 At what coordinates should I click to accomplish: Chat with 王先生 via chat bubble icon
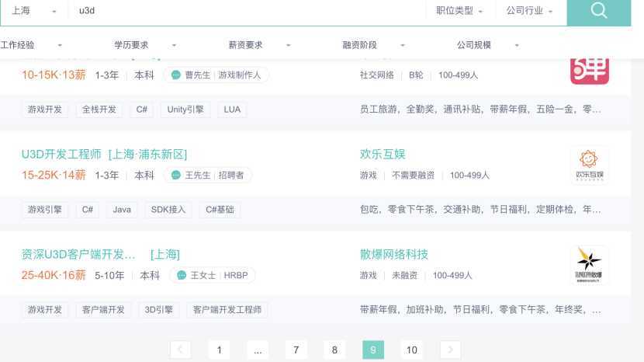click(176, 175)
